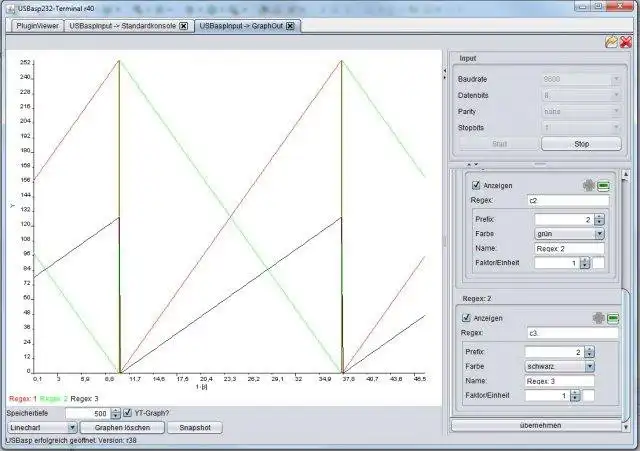640x451 pixels.
Task: Adjust Faktor/Einheit stepper in c2 panel
Action: pyautogui.click(x=585, y=263)
